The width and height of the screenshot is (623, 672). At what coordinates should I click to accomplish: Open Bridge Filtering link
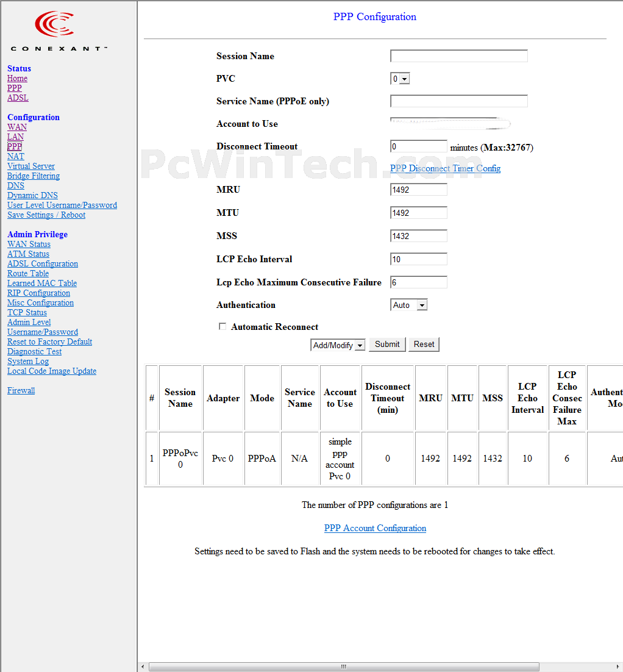pos(34,176)
